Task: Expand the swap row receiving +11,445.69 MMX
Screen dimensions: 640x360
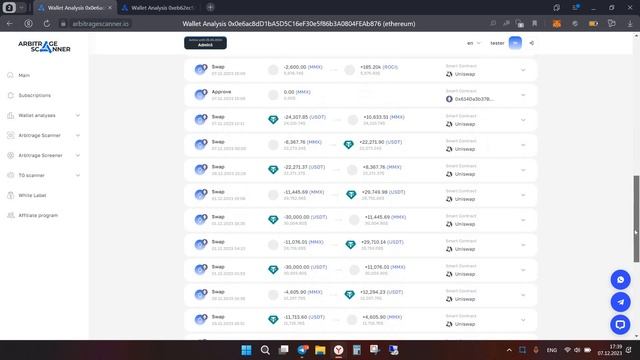Action: click(523, 220)
